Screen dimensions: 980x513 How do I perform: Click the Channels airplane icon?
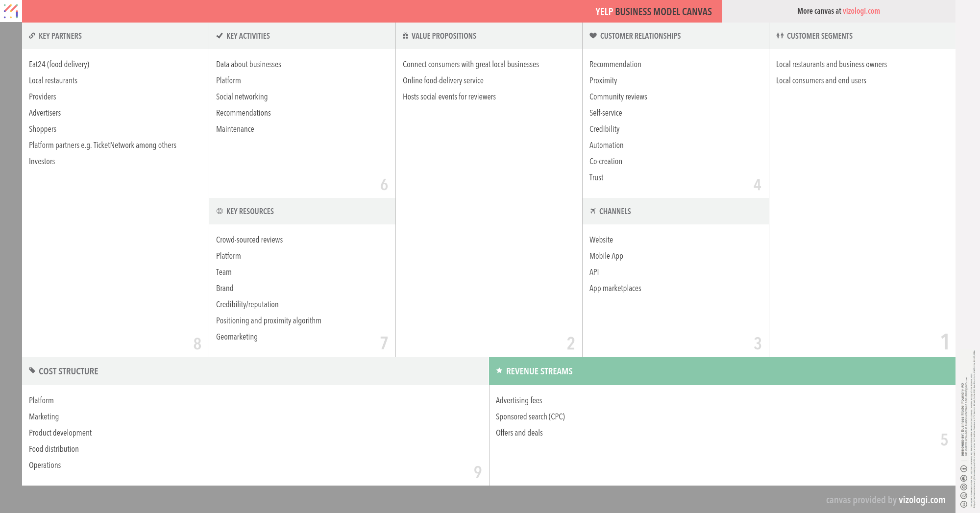click(x=593, y=211)
